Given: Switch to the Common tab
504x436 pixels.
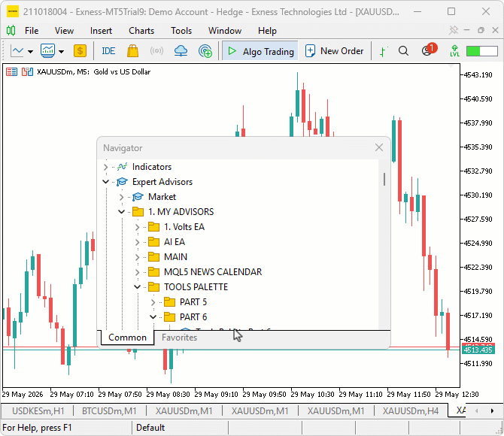Looking at the screenshot, I should pyautogui.click(x=127, y=338).
